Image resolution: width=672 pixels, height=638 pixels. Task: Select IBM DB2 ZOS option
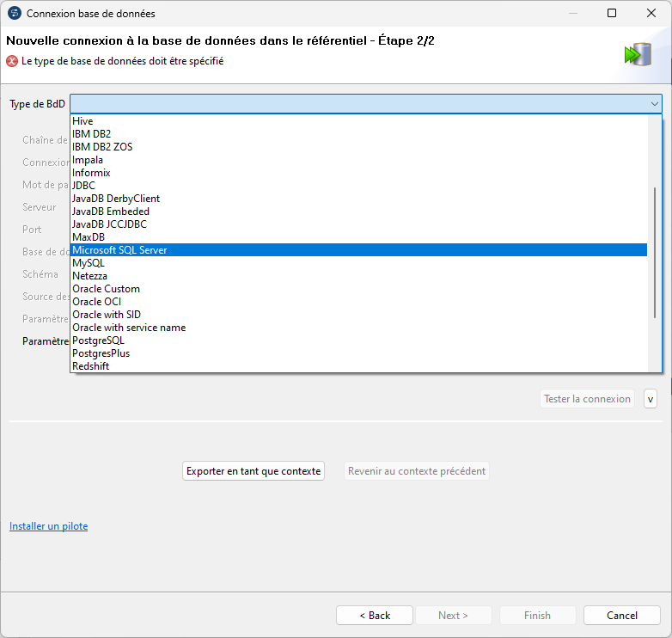click(358, 147)
